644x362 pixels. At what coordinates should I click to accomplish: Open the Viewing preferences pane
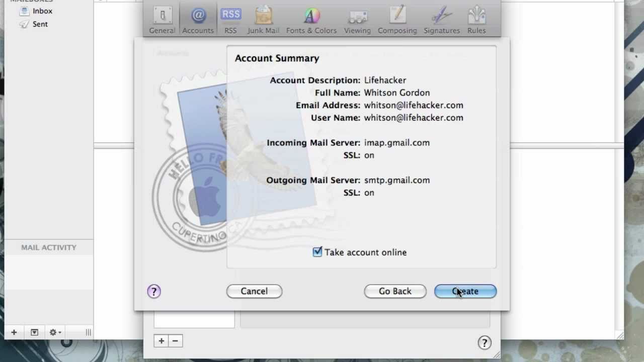point(357,20)
